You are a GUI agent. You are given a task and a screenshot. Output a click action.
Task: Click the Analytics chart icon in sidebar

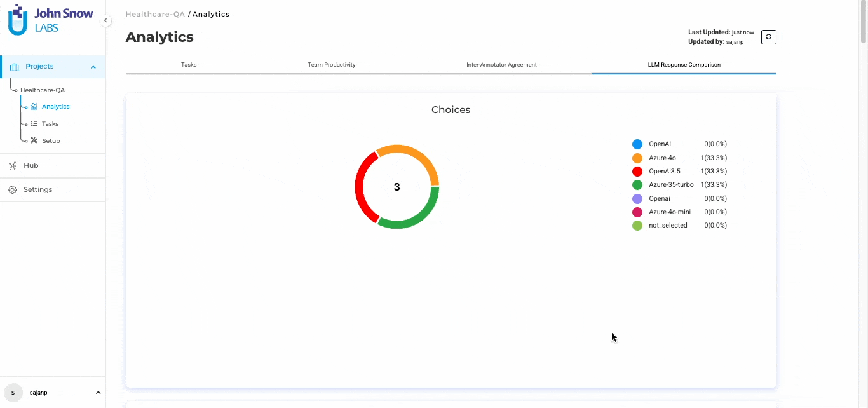34,107
